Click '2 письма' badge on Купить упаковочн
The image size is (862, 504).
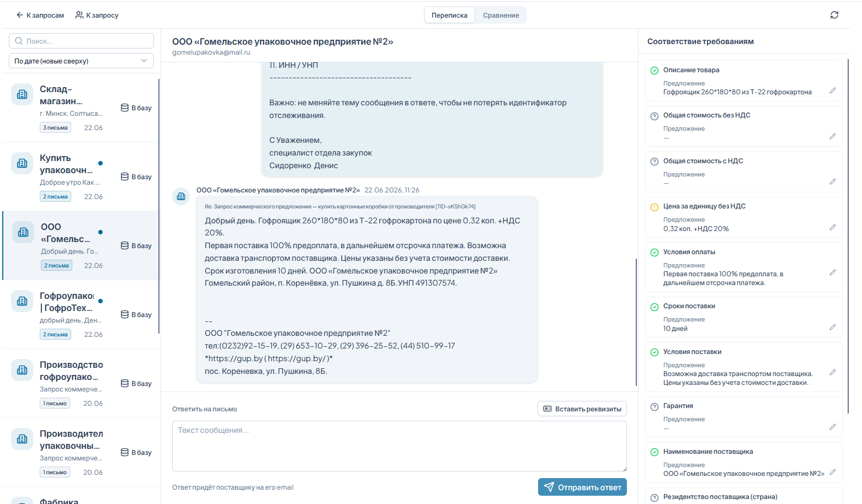(x=55, y=196)
